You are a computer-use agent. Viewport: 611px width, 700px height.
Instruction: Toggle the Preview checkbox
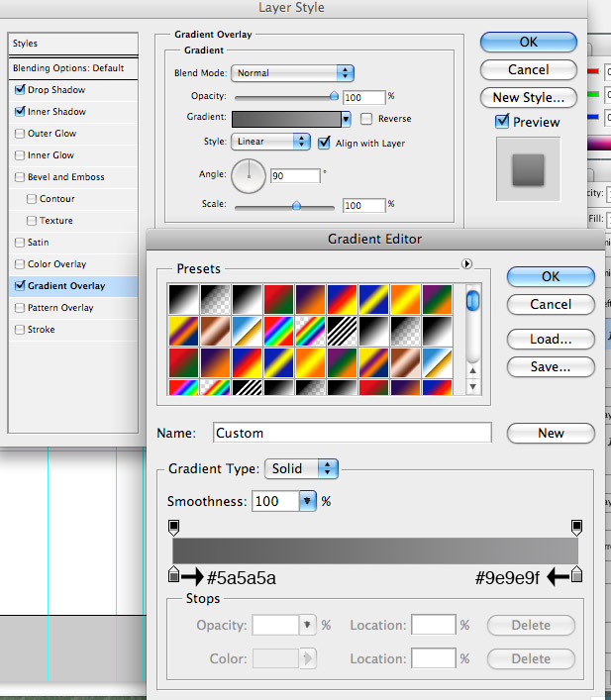[502, 122]
